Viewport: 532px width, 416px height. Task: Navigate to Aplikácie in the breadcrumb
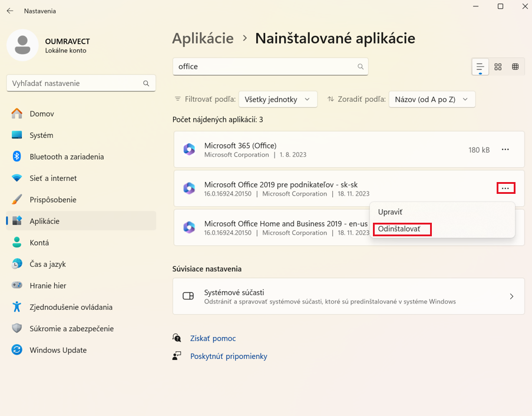pyautogui.click(x=203, y=38)
